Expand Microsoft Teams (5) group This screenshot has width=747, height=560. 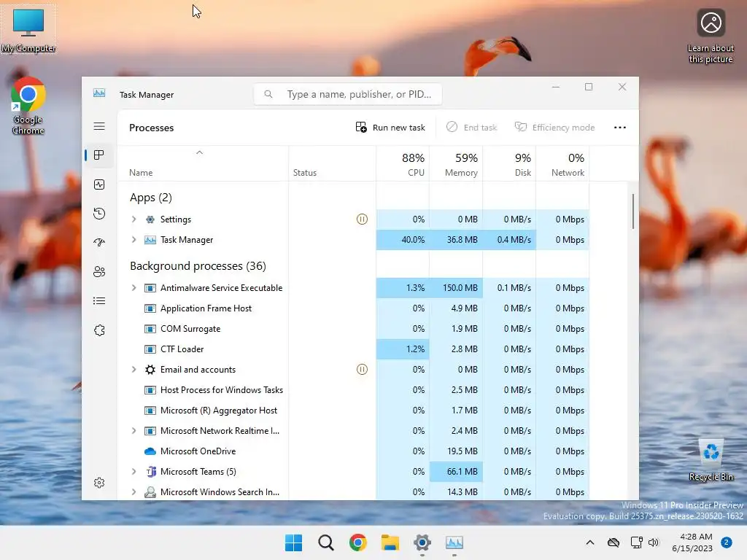tap(134, 472)
